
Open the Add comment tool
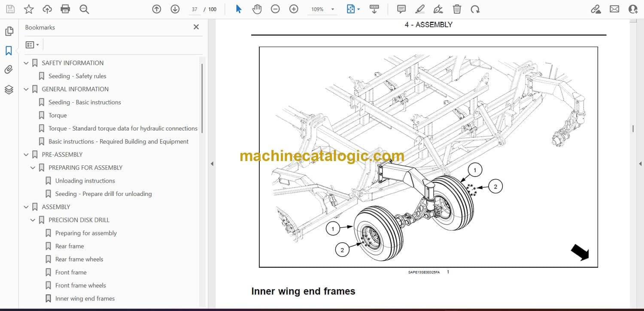point(401,9)
